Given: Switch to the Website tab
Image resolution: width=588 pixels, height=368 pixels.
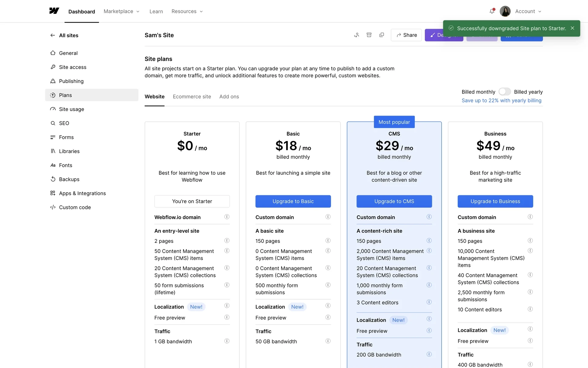Looking at the screenshot, I should pyautogui.click(x=154, y=97).
